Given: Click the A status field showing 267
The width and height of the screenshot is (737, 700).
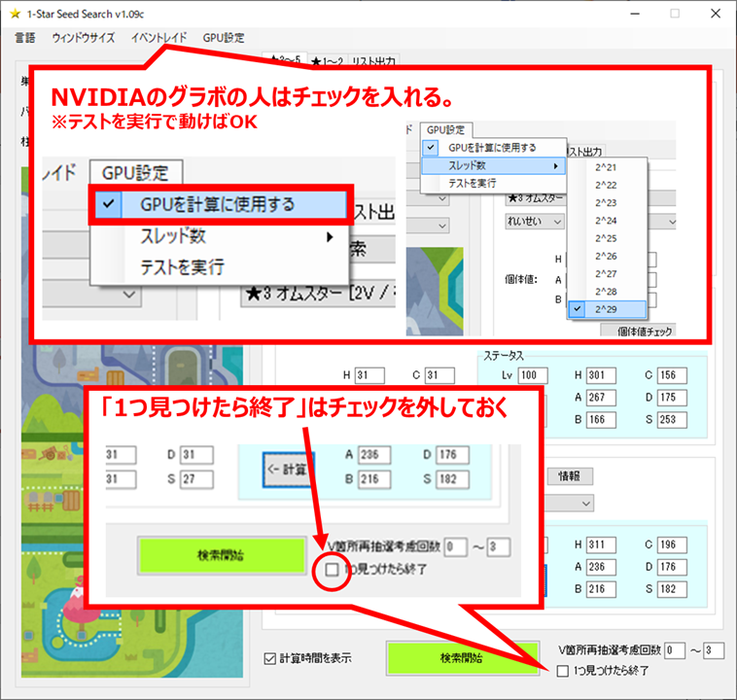Looking at the screenshot, I should point(601,398).
